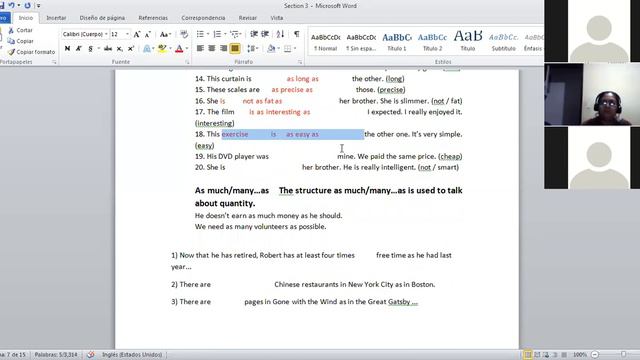Click the Redo button in quick access toolbar

27,5
